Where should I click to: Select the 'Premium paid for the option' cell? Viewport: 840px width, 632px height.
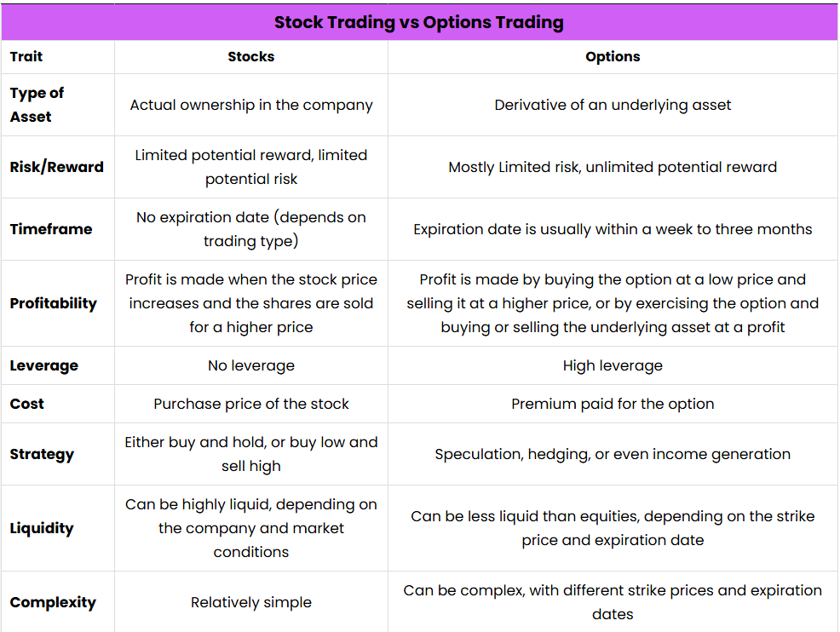[x=613, y=404]
